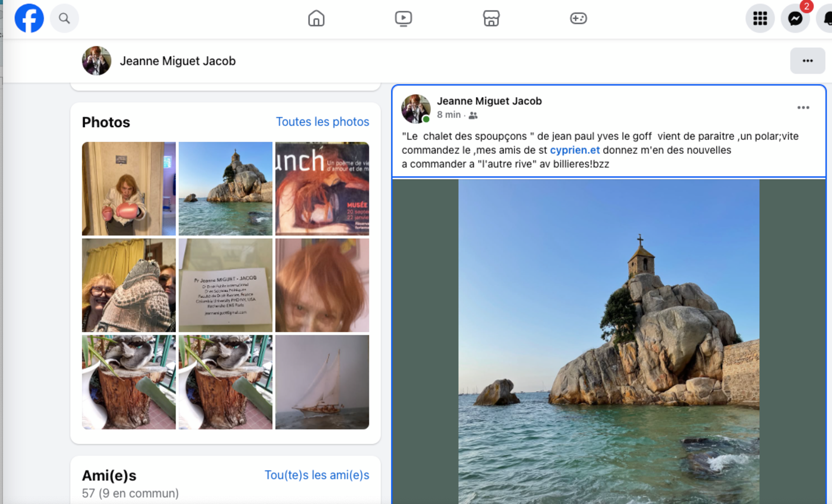The height and width of the screenshot is (504, 832).
Task: Click the search magnifier icon
Action: click(x=64, y=18)
